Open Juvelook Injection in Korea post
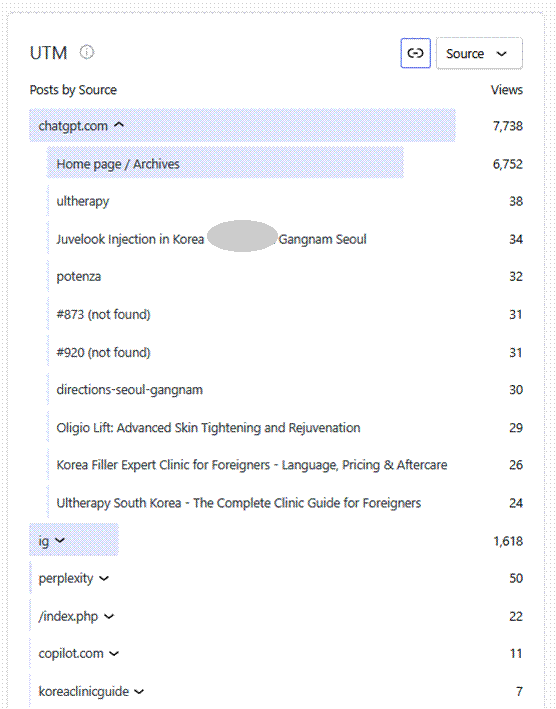Image resolution: width=556 pixels, height=709 pixels. click(211, 239)
